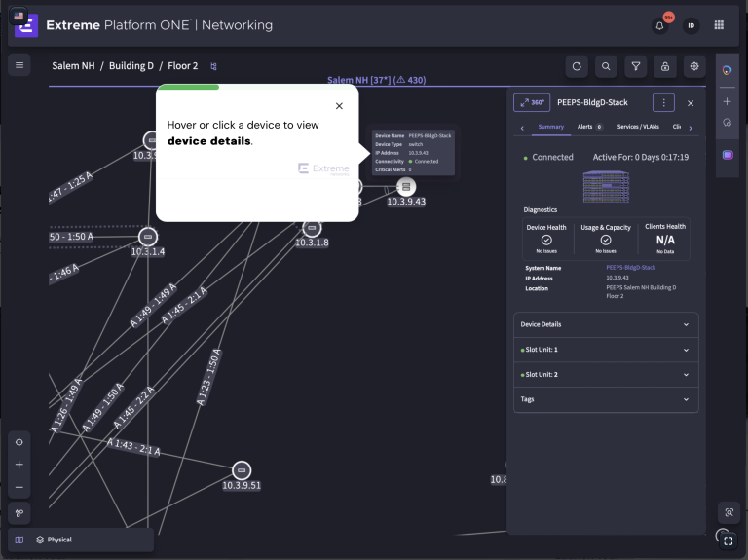Zoom in on the topology map
Viewport: 748px width, 560px height.
click(19, 465)
